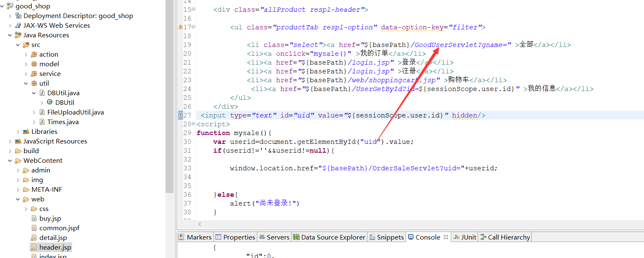Click the Package Explorer vertical scrollbar
Screen dimensions: 644x258
[169, 96]
